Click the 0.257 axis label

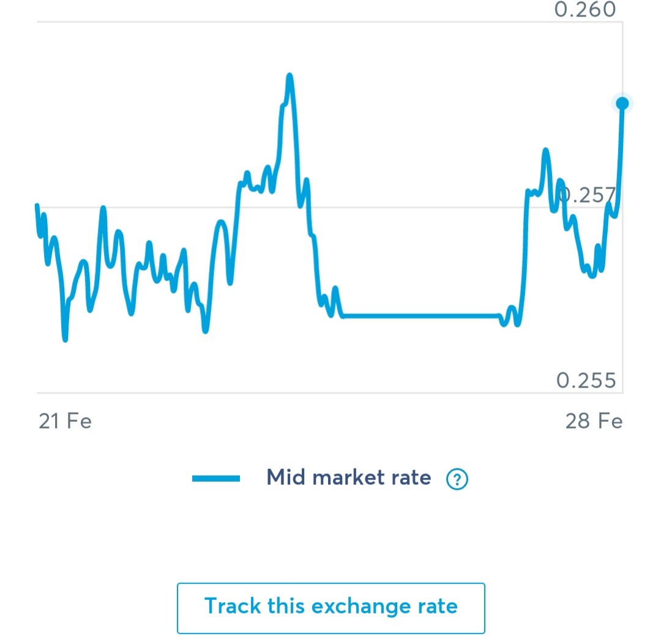[x=588, y=195]
